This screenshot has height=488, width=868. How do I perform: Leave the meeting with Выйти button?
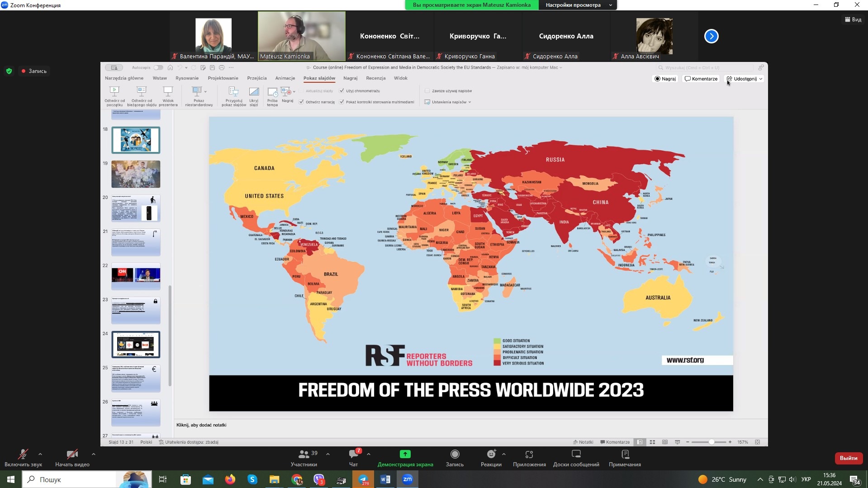tap(848, 458)
